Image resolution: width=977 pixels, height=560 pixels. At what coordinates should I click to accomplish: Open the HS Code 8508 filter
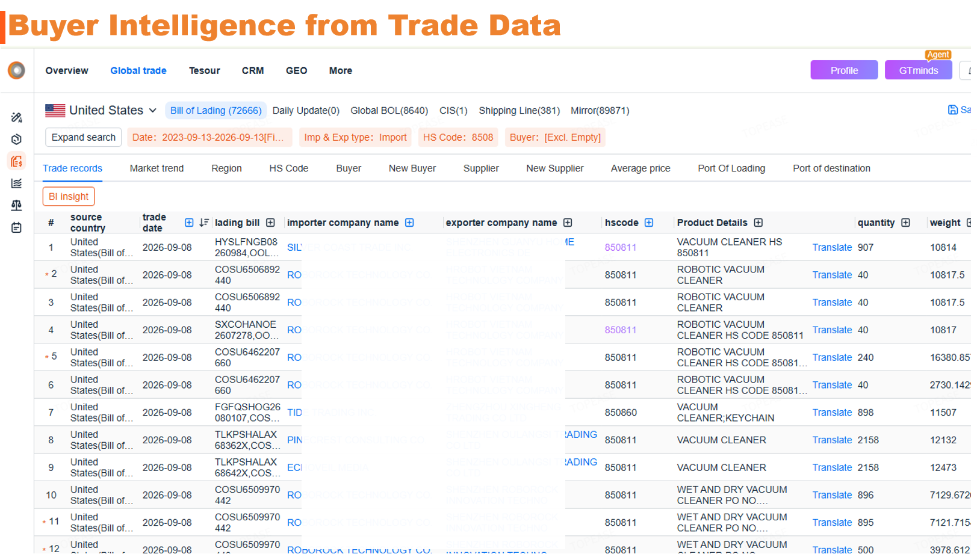coord(458,137)
